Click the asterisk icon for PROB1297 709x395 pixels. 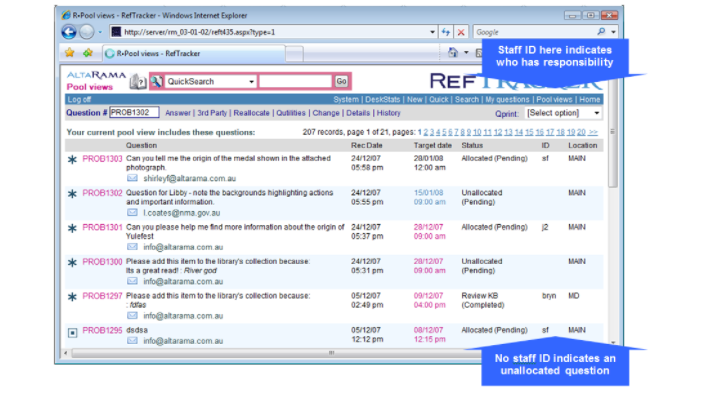point(72,296)
